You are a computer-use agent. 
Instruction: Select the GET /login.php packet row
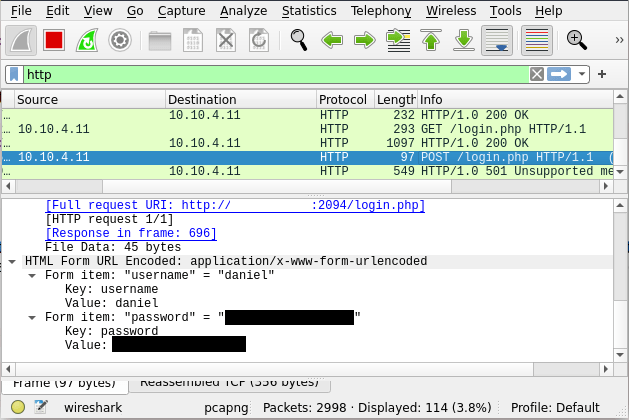pos(307,129)
